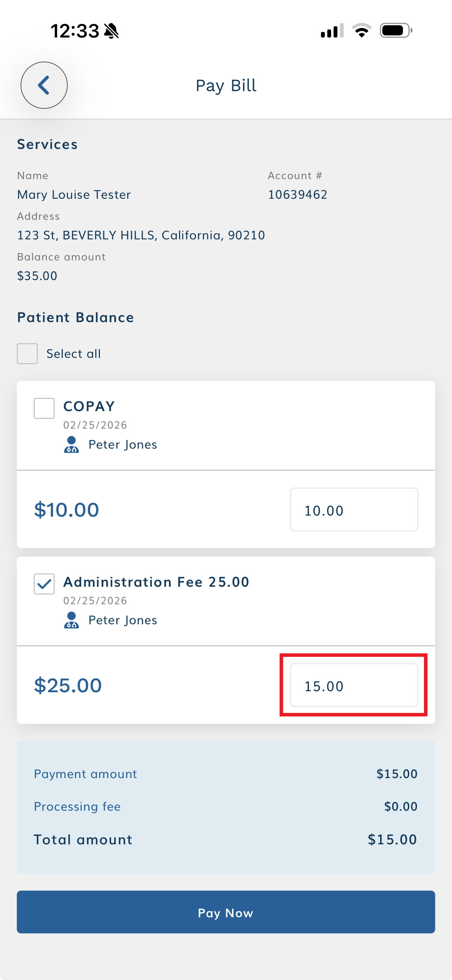Tap the COPAY charge title

(x=89, y=406)
